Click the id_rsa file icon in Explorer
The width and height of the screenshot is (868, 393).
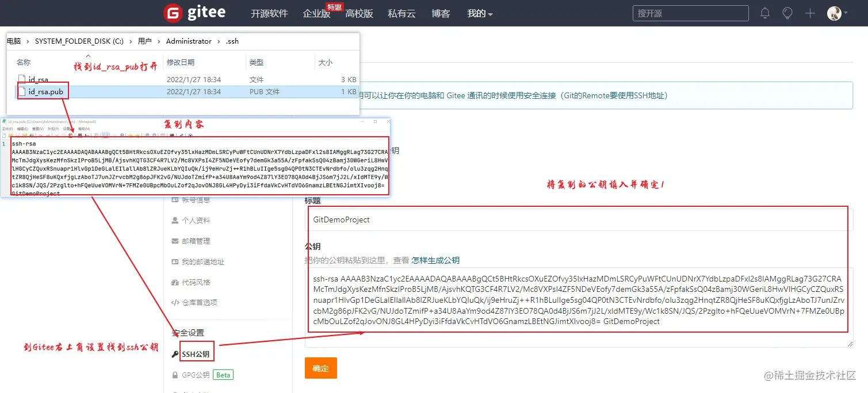[22, 79]
